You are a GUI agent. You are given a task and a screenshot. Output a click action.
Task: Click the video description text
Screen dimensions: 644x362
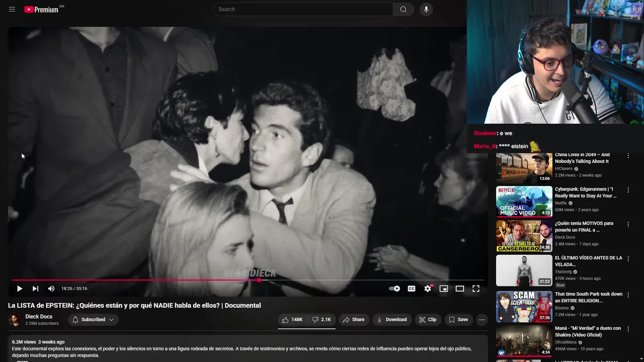click(242, 352)
